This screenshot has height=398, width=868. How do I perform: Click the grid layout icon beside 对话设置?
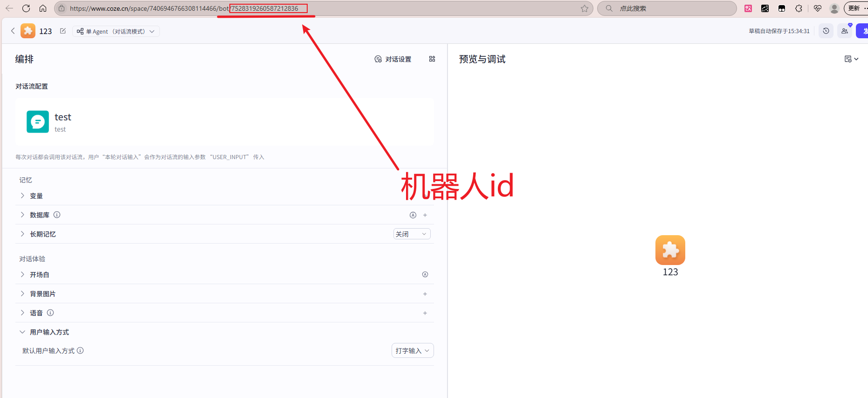pyautogui.click(x=432, y=59)
